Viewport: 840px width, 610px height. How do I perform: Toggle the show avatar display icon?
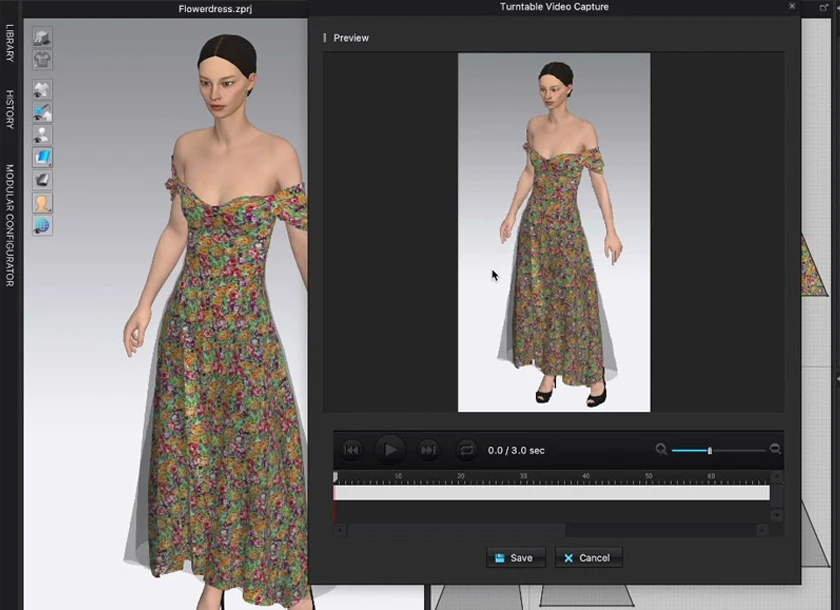(42, 135)
